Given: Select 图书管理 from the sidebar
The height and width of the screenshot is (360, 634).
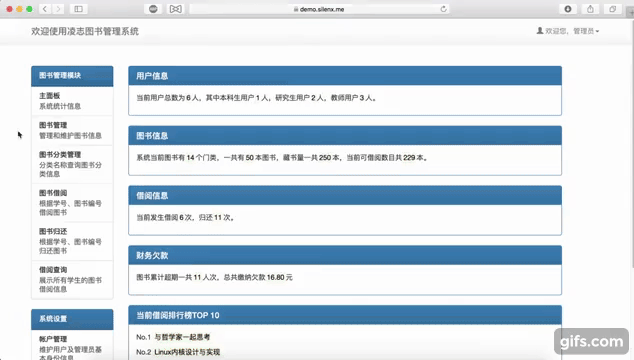Looking at the screenshot, I should 72,130.
